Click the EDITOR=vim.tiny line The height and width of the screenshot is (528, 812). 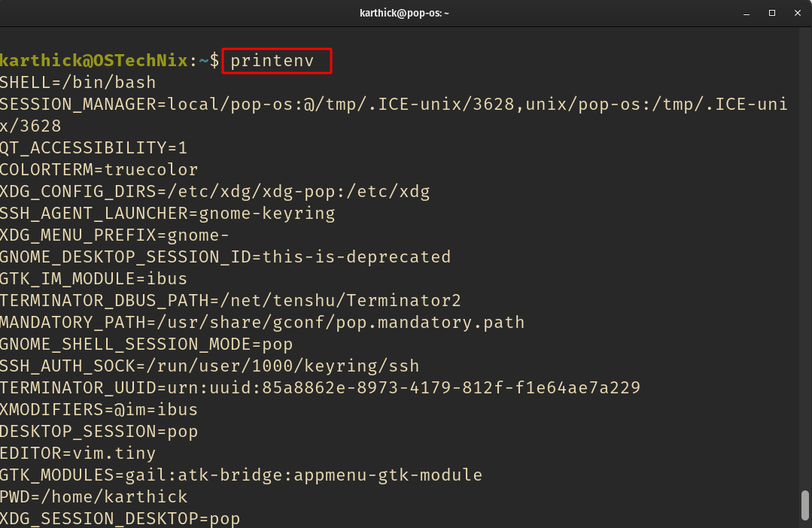(x=78, y=453)
